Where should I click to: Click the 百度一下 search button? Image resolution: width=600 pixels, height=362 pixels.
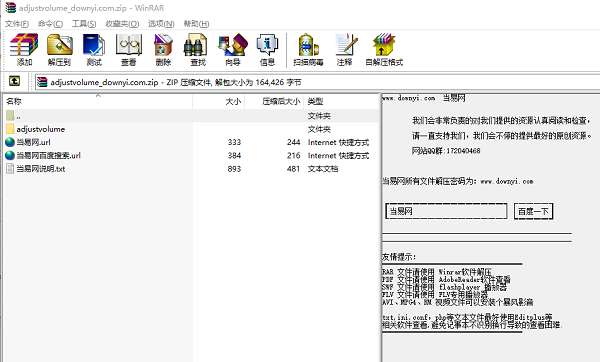tap(533, 211)
